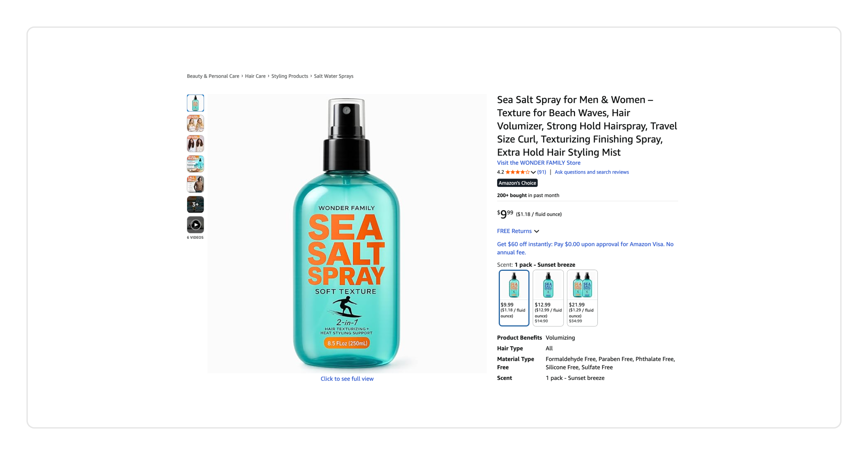
Task: Play the product video thumbnail
Action: pyautogui.click(x=195, y=225)
